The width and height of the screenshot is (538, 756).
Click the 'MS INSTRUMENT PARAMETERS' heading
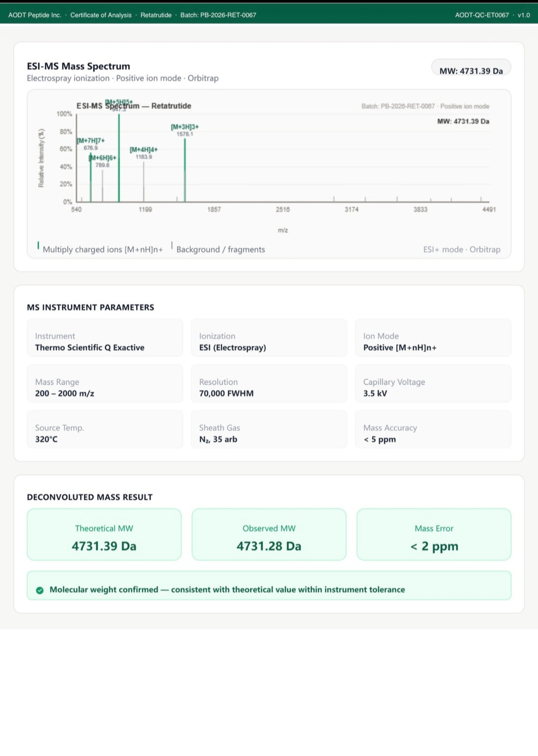(x=90, y=307)
